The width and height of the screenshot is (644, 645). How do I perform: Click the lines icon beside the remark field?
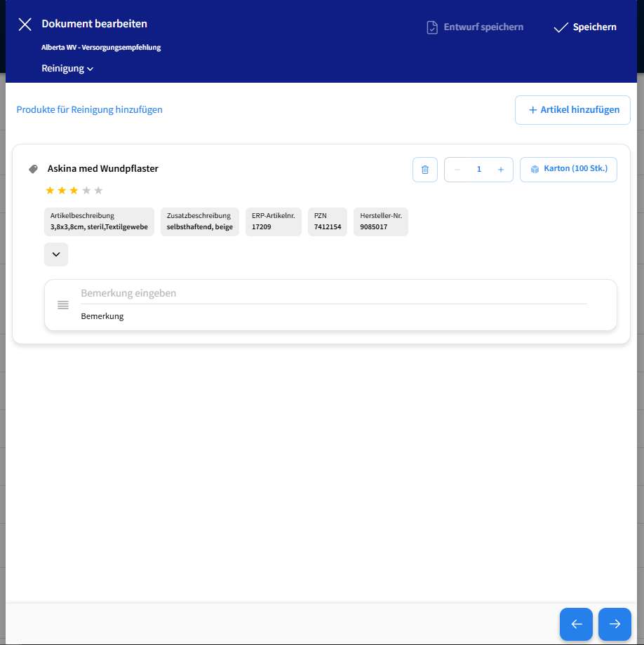click(x=63, y=304)
